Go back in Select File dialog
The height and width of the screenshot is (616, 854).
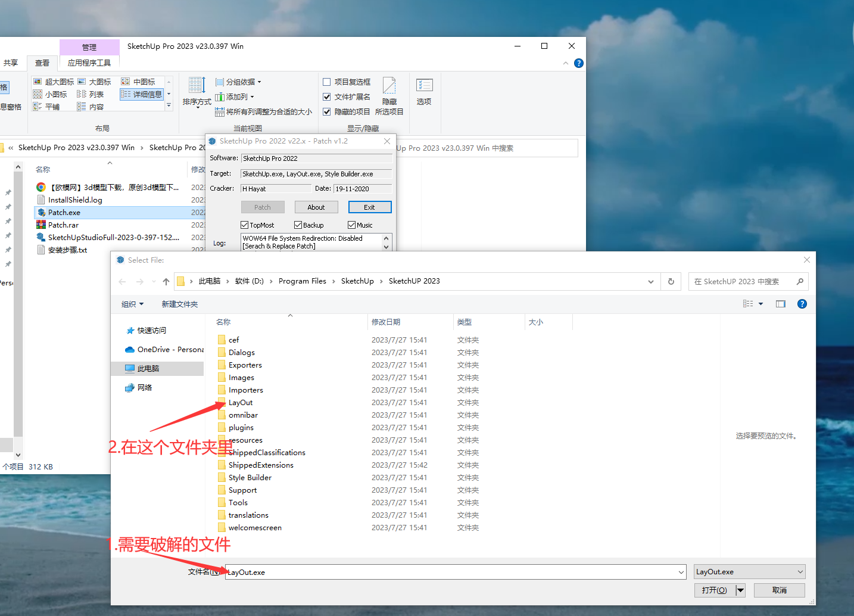[123, 282]
